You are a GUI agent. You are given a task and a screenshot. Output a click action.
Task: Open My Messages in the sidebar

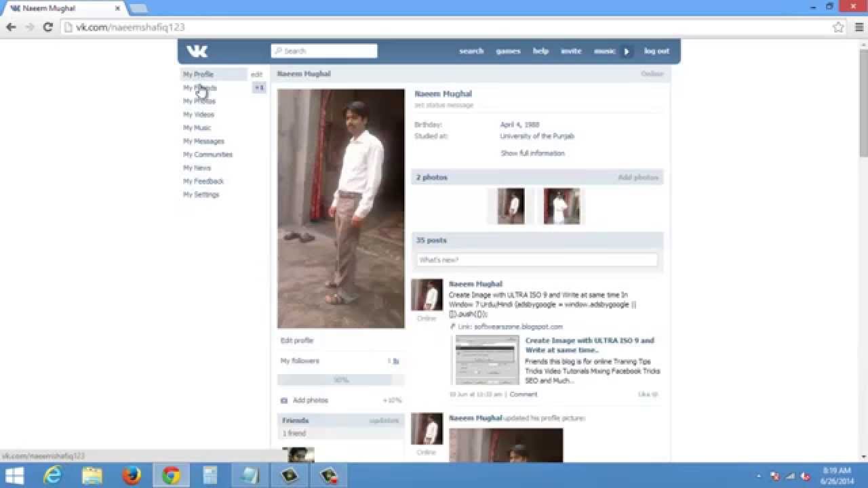tap(203, 141)
